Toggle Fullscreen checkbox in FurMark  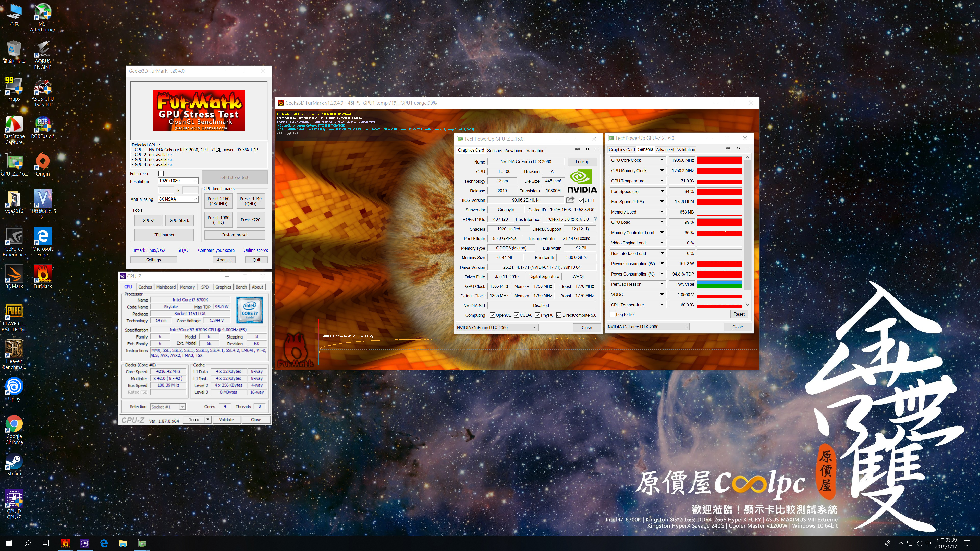(x=161, y=173)
